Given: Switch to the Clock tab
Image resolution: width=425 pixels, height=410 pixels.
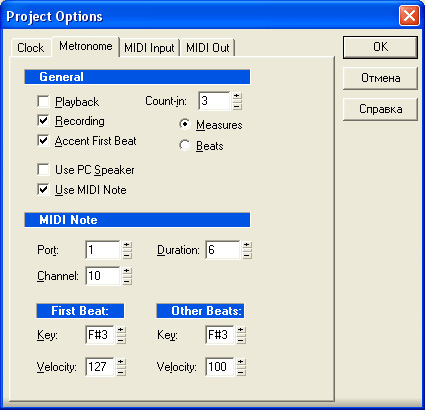Looking at the screenshot, I should click(31, 48).
